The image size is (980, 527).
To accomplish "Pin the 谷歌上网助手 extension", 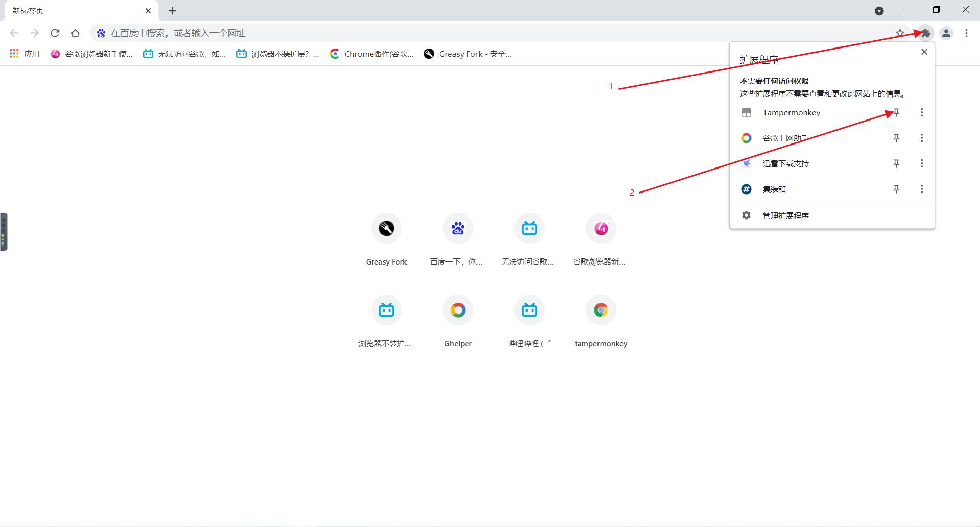I will 896,138.
